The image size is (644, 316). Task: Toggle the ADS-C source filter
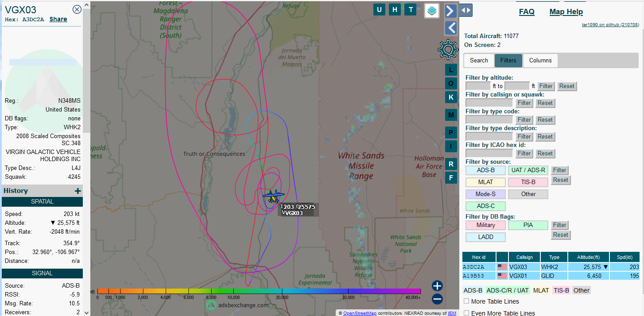pos(485,206)
